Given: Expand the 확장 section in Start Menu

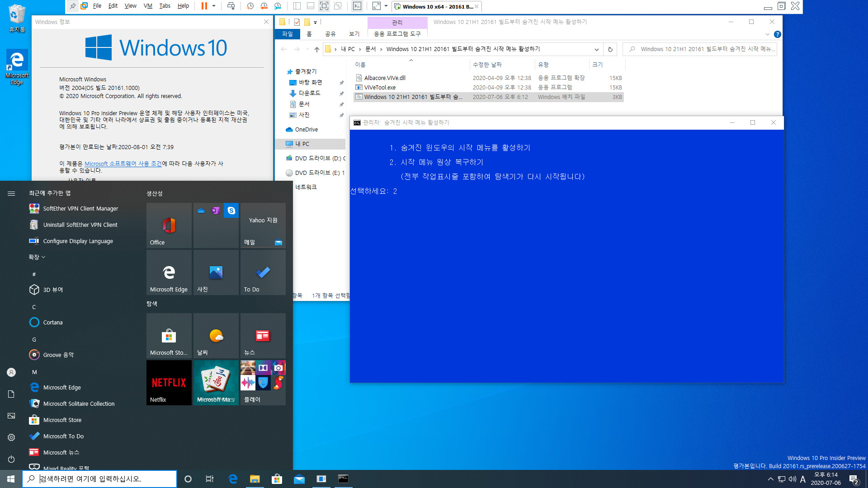Looking at the screenshot, I should pos(37,257).
